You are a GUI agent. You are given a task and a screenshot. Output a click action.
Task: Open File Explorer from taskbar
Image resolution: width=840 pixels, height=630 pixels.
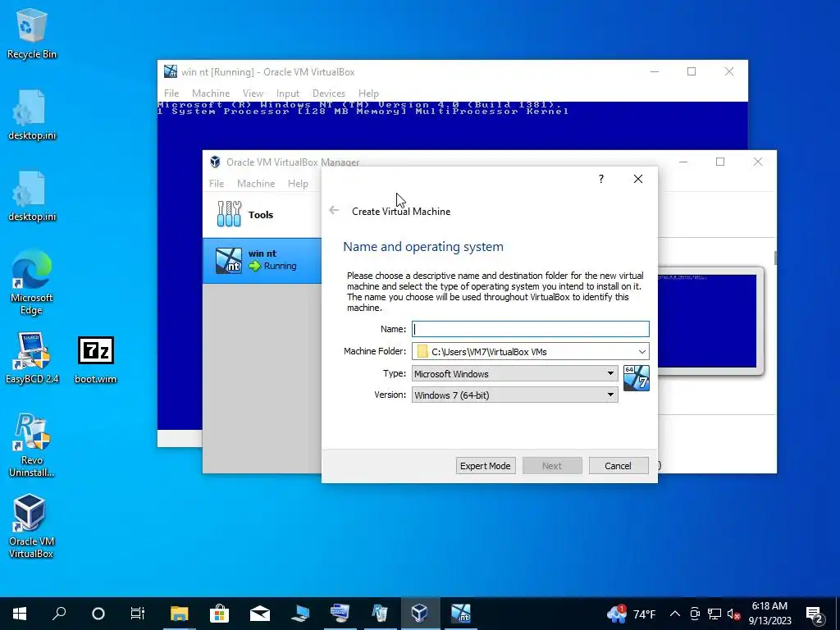coord(179,614)
